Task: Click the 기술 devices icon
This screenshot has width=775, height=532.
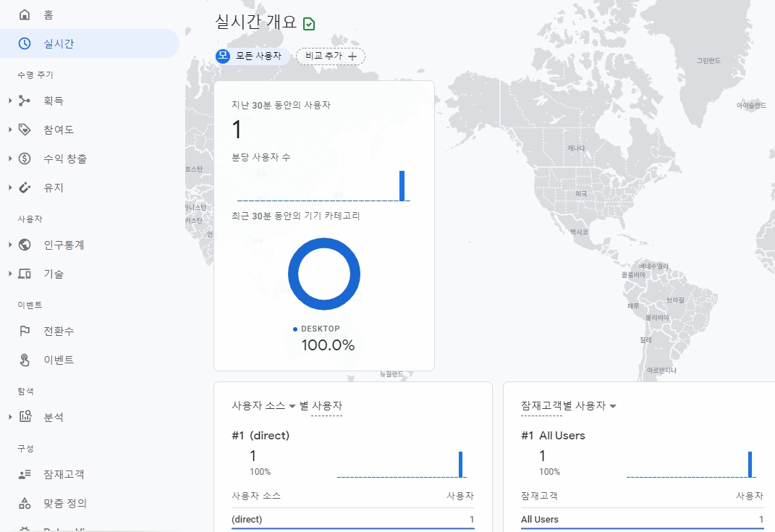Action: coord(24,274)
